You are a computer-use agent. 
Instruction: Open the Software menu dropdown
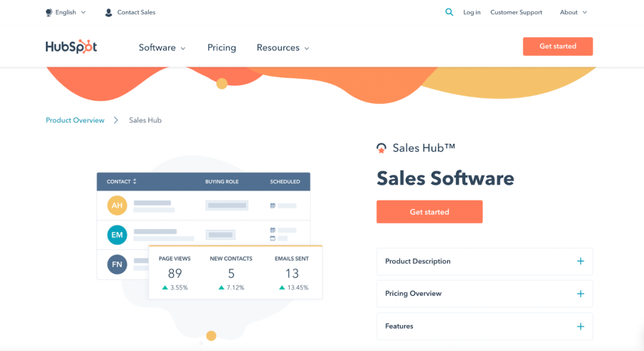tap(162, 48)
